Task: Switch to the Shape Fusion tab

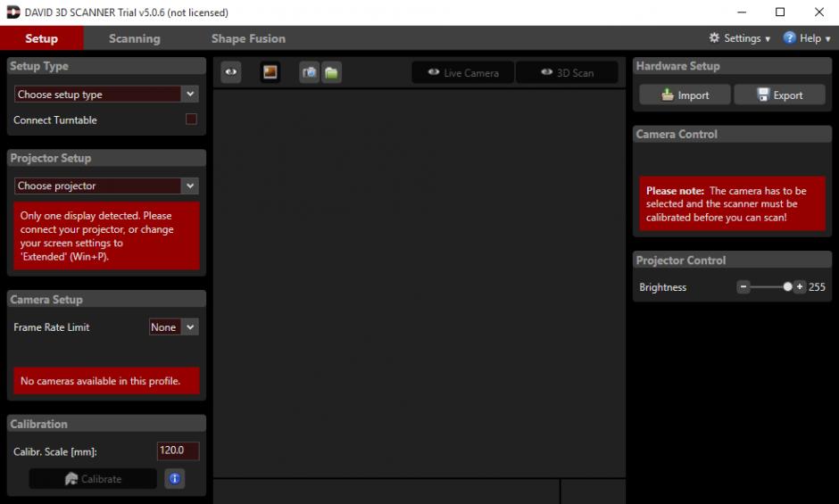Action: 248,38
